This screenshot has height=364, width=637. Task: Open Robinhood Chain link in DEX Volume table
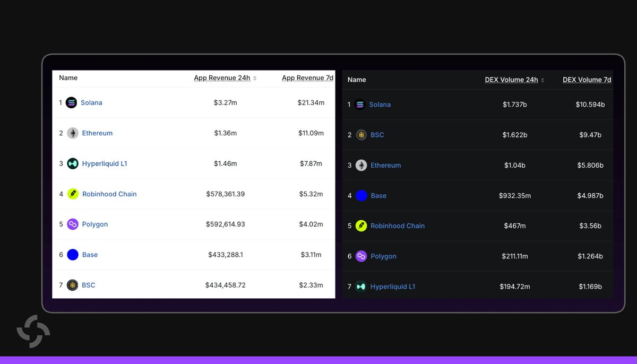(398, 226)
